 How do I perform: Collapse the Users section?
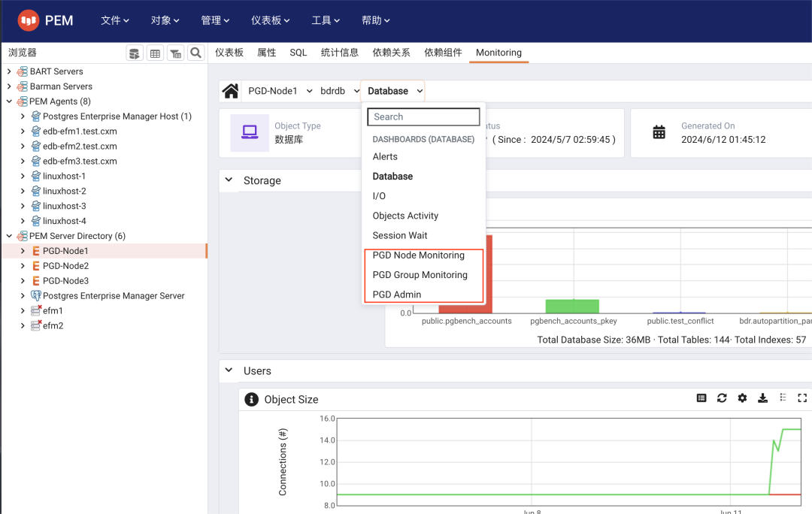click(229, 370)
